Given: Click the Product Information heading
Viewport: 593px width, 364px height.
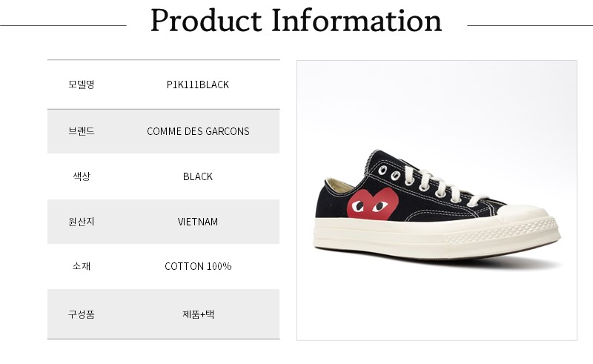Looking at the screenshot, I should click(296, 21).
